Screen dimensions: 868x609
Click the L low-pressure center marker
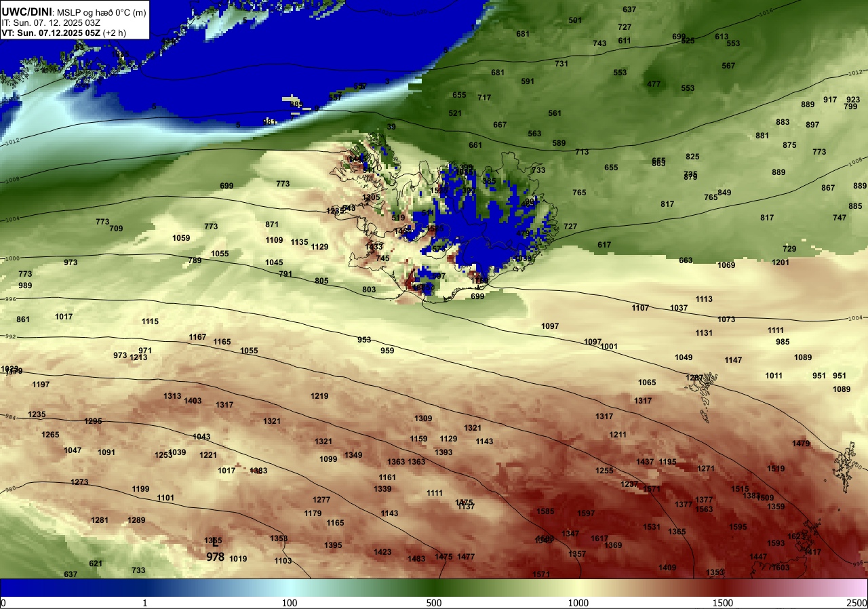pyautogui.click(x=216, y=543)
